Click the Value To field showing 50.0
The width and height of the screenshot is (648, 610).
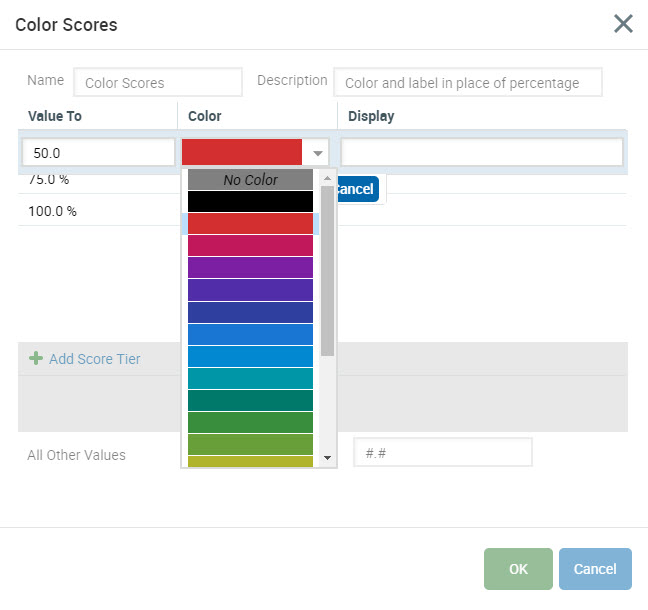(x=98, y=153)
